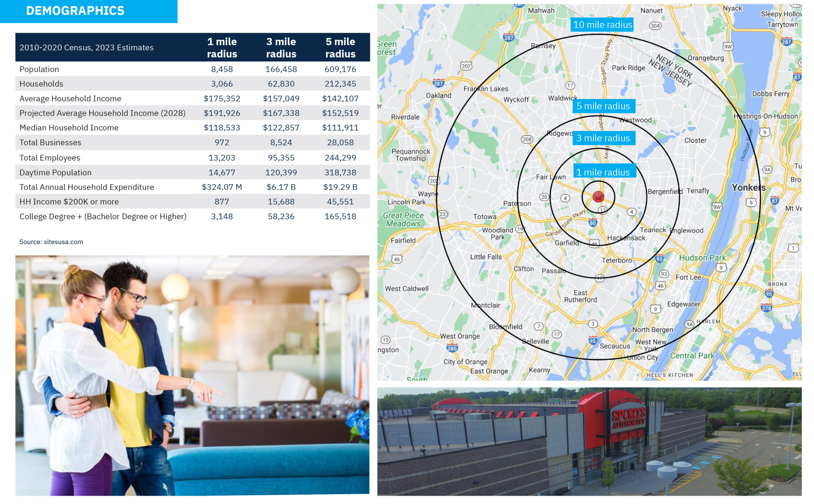The image size is (814, 504).
Task: Click the Route 10 marker on left edge
Action: (x=385, y=340)
